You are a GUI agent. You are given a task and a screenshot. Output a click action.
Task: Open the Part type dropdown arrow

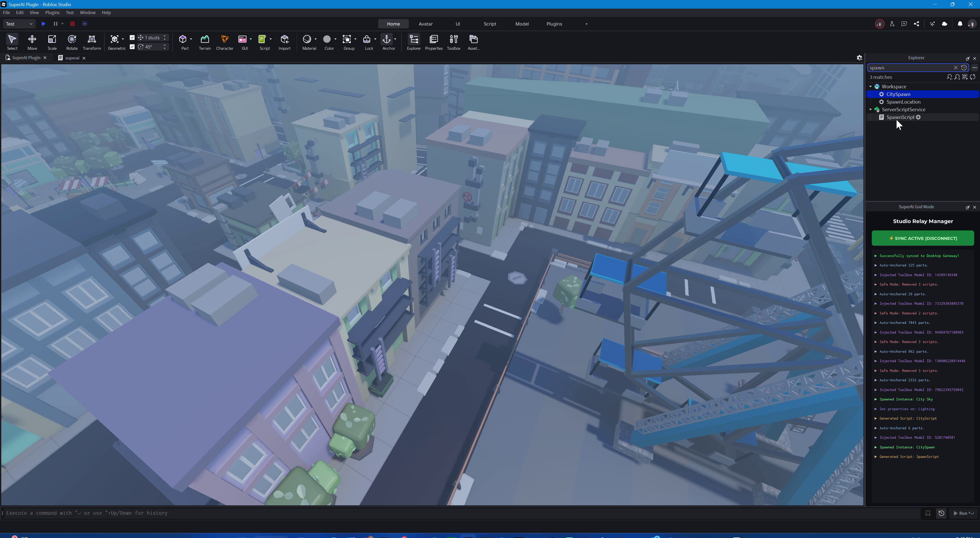tap(191, 39)
